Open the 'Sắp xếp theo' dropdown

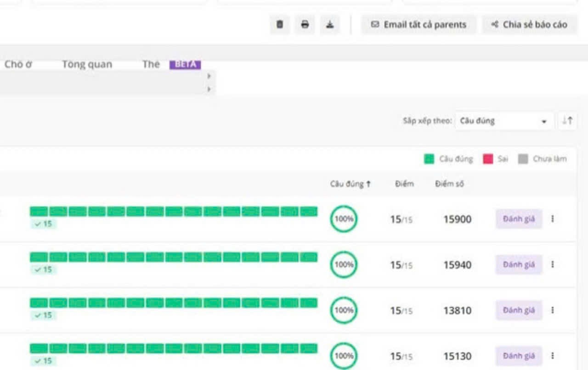point(503,121)
